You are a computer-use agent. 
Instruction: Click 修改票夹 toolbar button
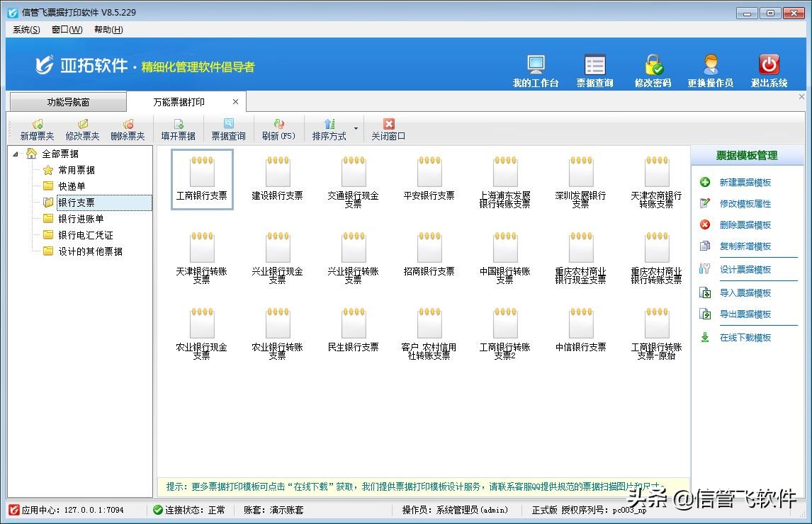click(82, 130)
